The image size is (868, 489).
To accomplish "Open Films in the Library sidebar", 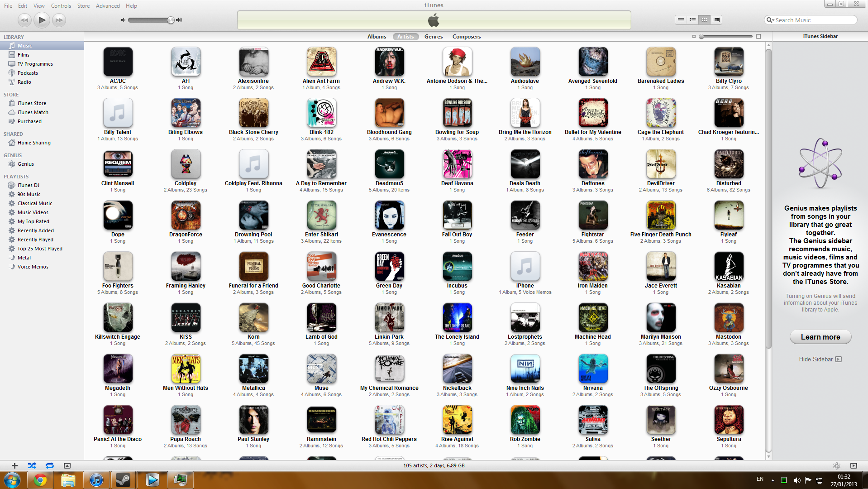I will coord(42,55).
